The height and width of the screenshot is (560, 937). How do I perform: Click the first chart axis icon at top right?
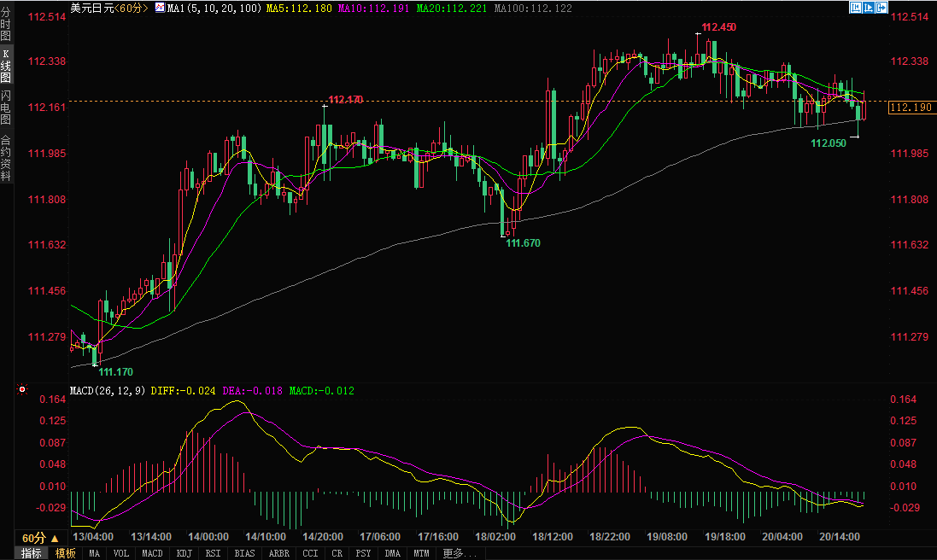pos(856,7)
